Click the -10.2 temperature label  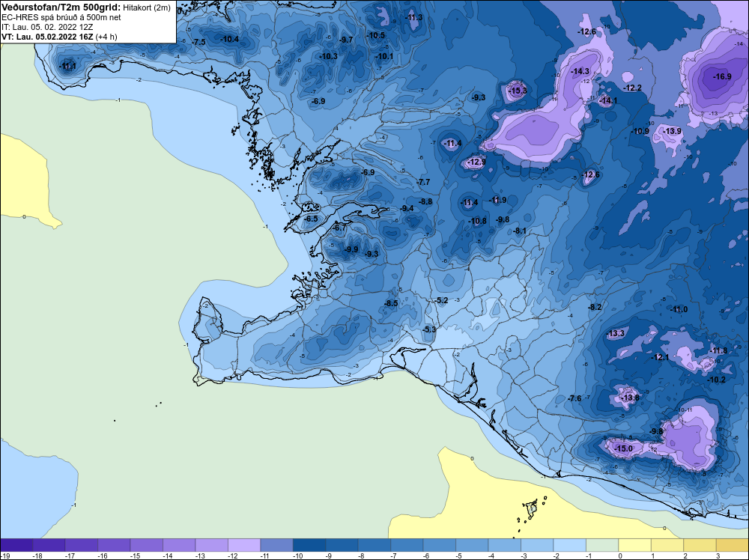coord(716,380)
